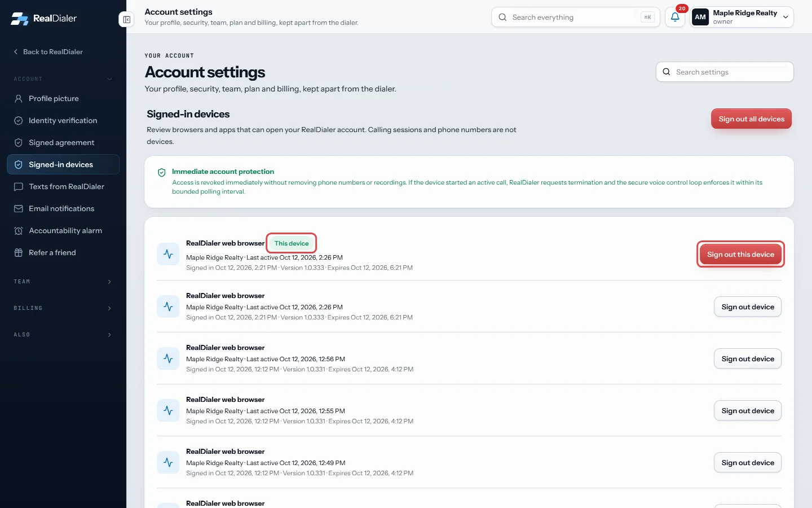
Task: Click the magnifier icon in Search settings
Action: (x=667, y=72)
